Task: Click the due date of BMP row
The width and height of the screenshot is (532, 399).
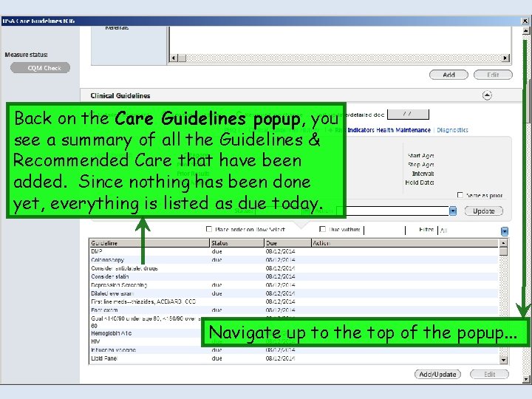Action: tap(280, 251)
